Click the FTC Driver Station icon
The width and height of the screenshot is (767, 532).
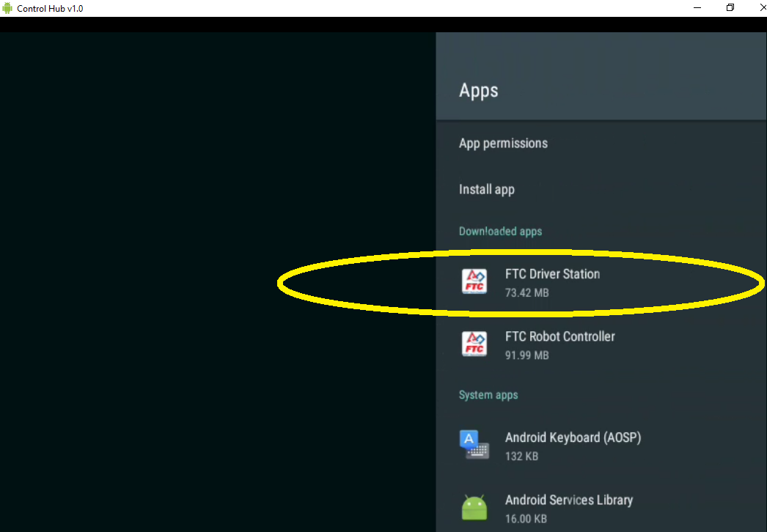pyautogui.click(x=474, y=281)
